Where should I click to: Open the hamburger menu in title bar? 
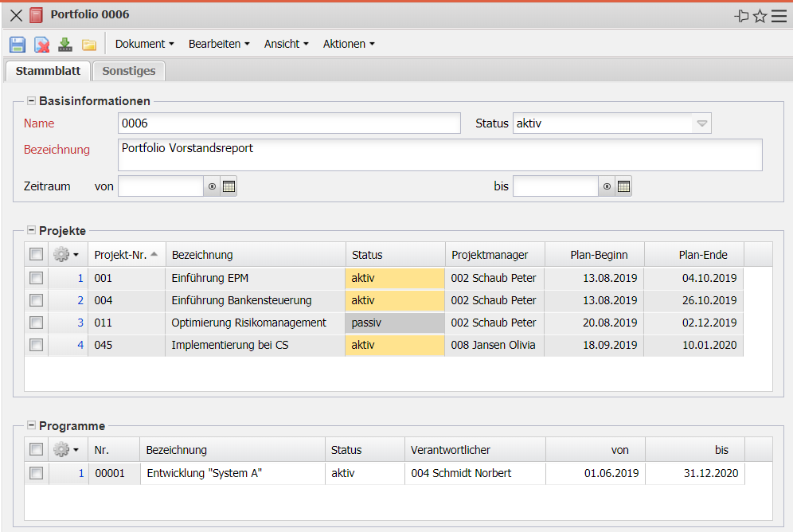pos(779,15)
